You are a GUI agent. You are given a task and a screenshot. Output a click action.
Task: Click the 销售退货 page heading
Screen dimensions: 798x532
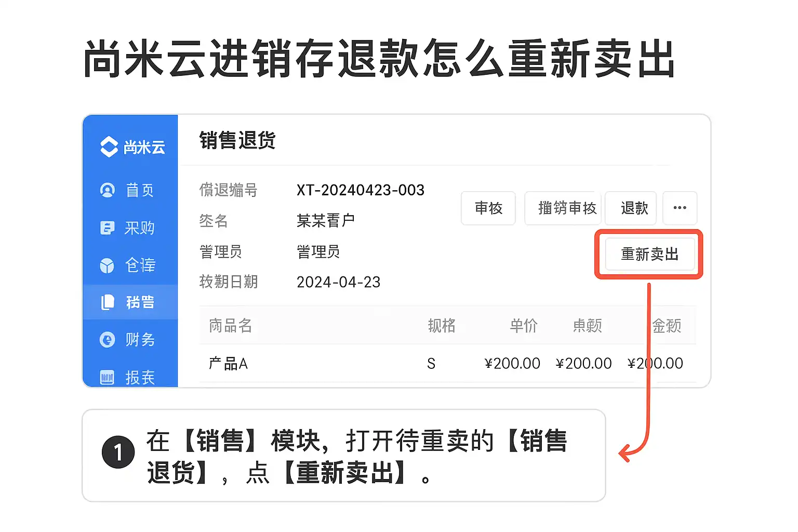237,140
